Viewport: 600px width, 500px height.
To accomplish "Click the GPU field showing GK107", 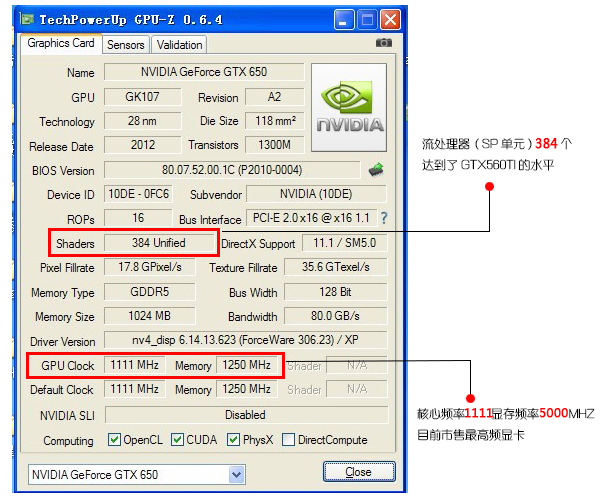I will pos(142,97).
